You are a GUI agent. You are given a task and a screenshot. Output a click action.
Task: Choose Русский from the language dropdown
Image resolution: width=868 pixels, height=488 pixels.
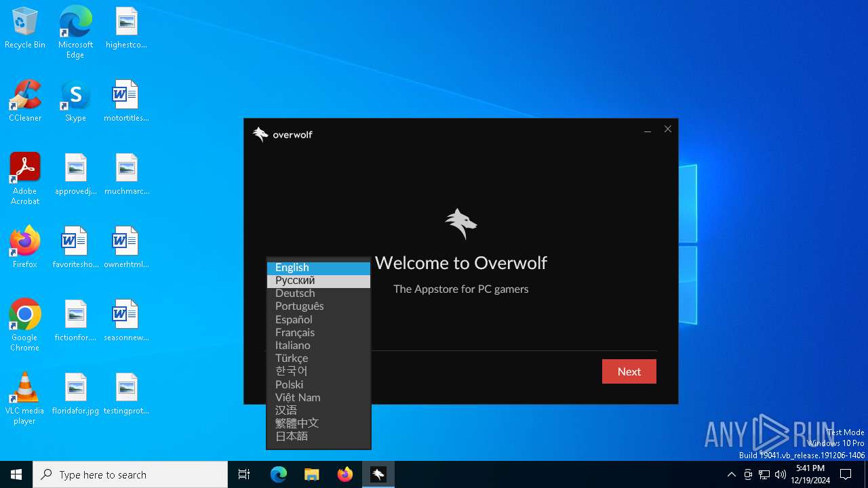coord(319,281)
